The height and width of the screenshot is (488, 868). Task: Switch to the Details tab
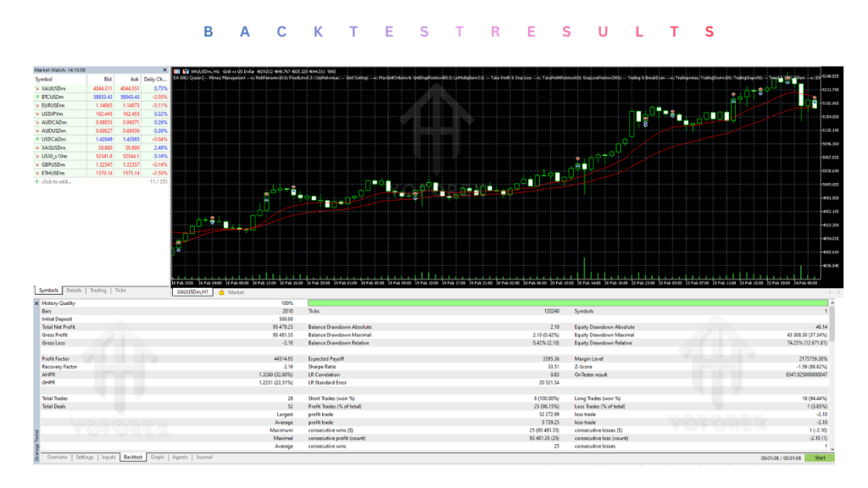click(x=74, y=291)
